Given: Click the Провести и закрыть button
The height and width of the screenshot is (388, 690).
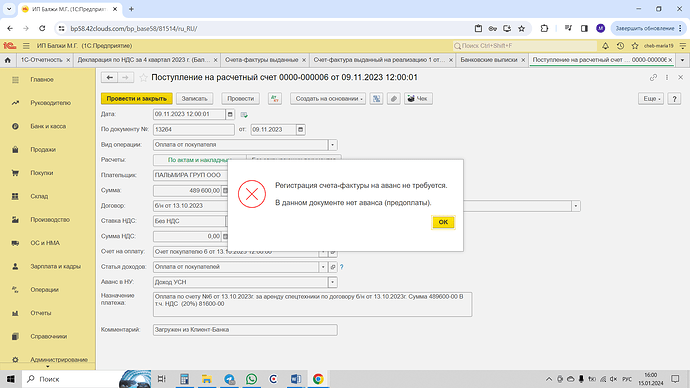Looking at the screenshot, I should (x=136, y=99).
